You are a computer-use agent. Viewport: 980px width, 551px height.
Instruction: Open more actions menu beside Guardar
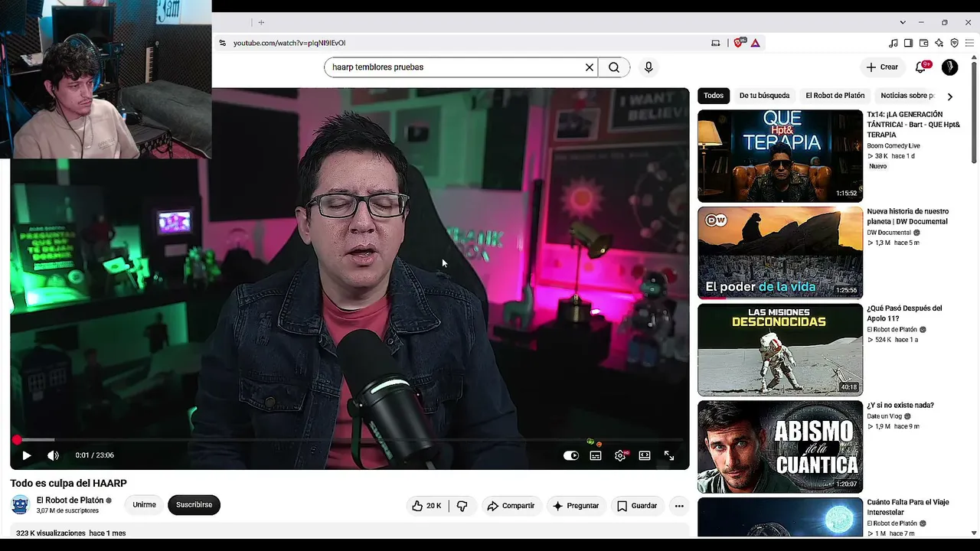coord(679,506)
